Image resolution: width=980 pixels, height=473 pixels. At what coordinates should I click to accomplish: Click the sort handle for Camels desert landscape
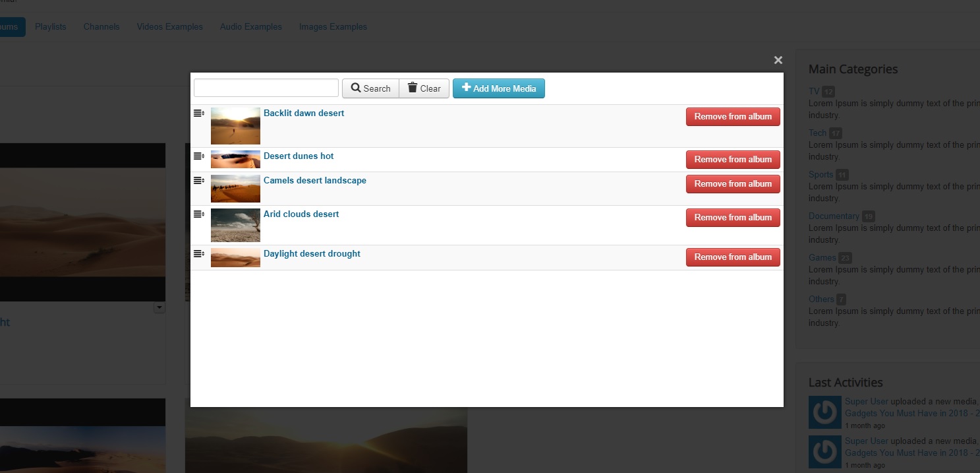pyautogui.click(x=198, y=181)
